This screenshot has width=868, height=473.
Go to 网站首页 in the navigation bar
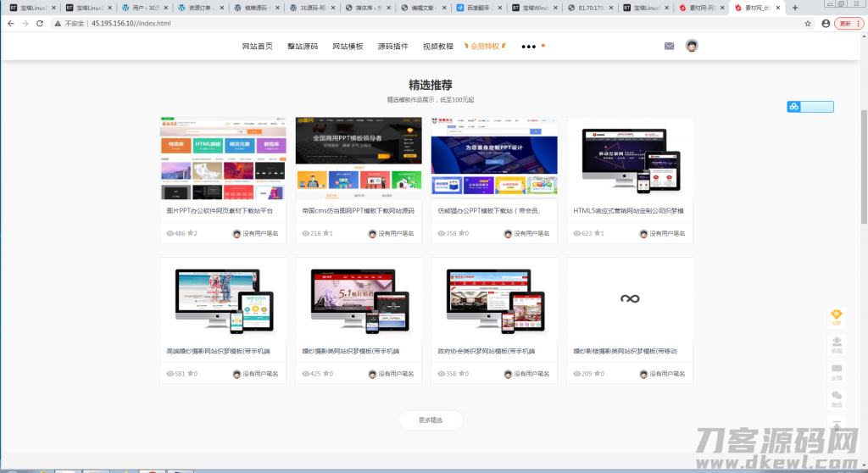[258, 47]
